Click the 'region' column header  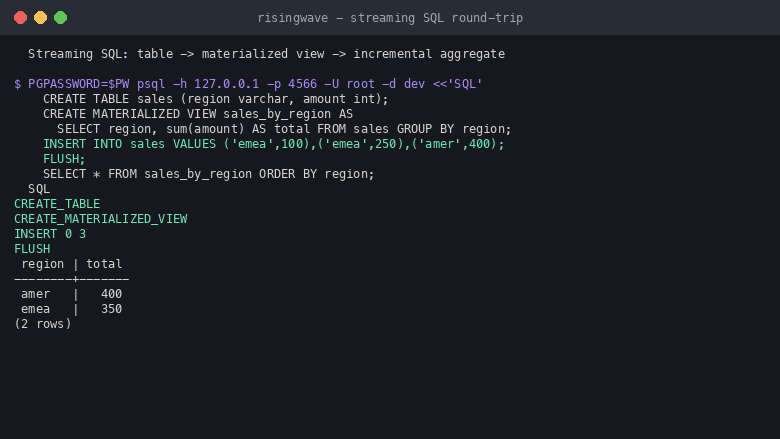[x=42, y=264]
